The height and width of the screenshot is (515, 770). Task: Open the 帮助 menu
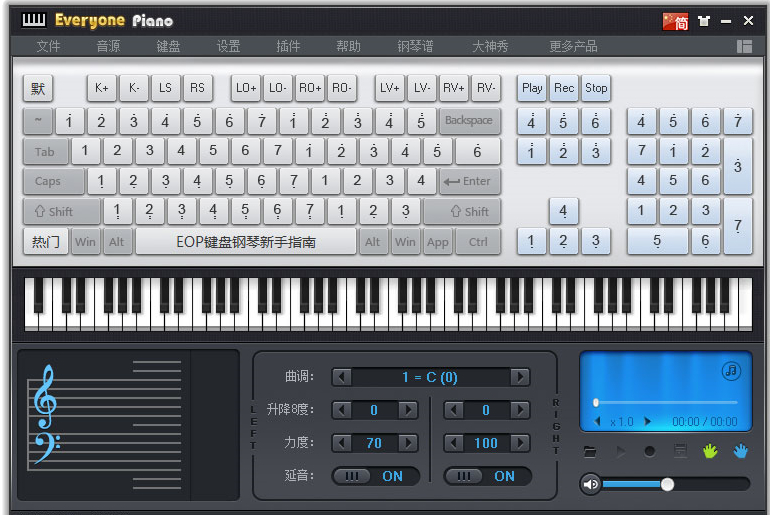click(348, 46)
